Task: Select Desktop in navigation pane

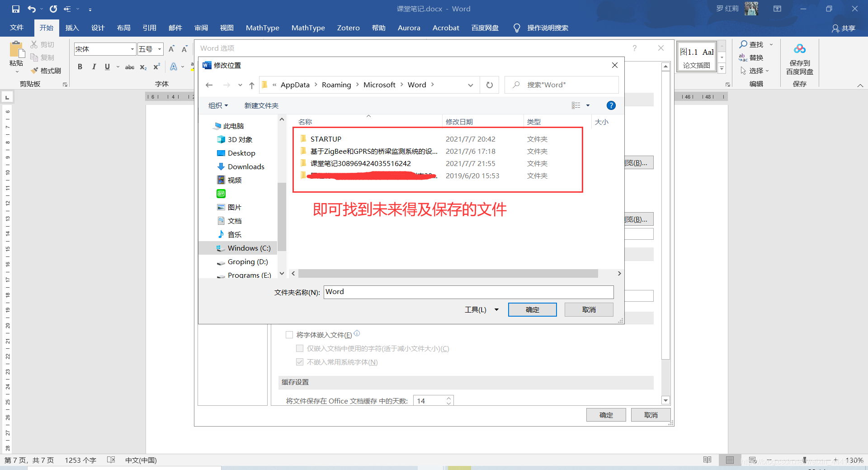Action: [x=241, y=153]
